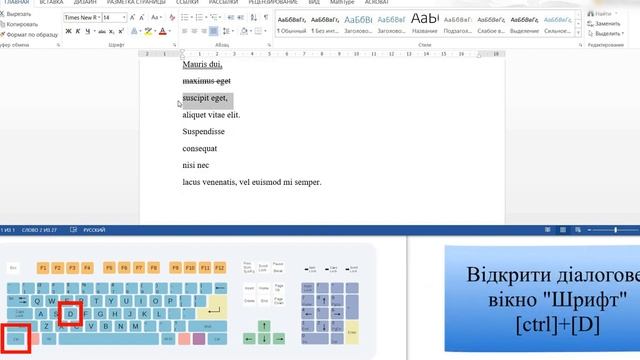Click the zoom slider in status bar
Image resolution: width=640 pixels, height=360 pixels.
tap(616, 230)
